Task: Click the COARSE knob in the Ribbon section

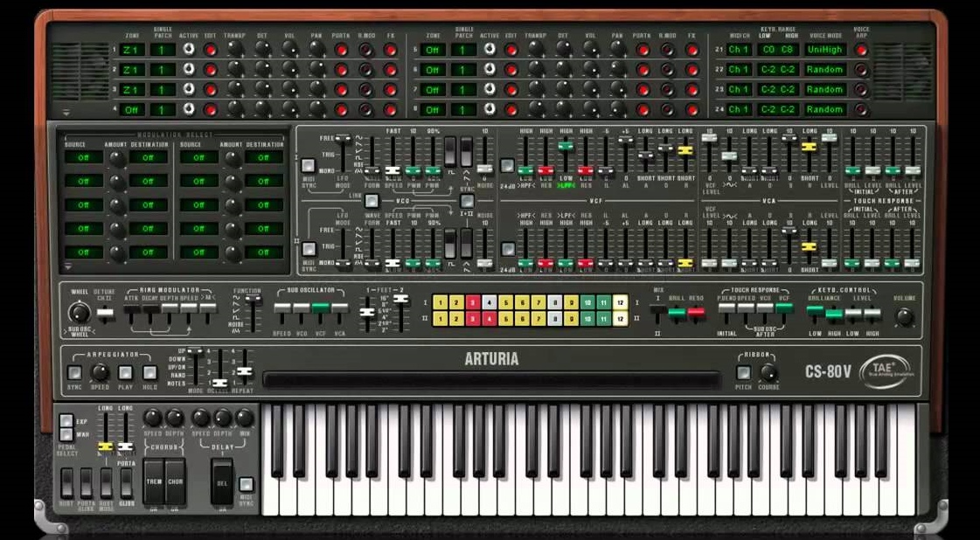Action: pyautogui.click(x=769, y=374)
